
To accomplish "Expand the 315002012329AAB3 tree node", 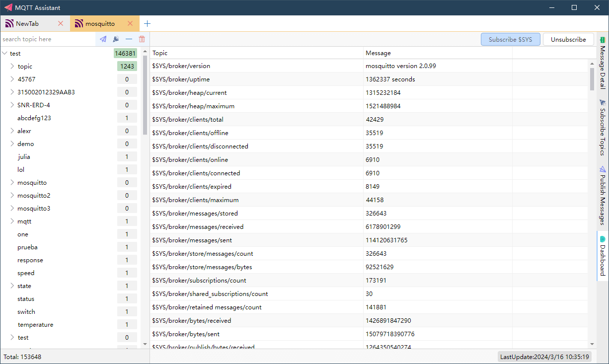I will pyautogui.click(x=12, y=92).
